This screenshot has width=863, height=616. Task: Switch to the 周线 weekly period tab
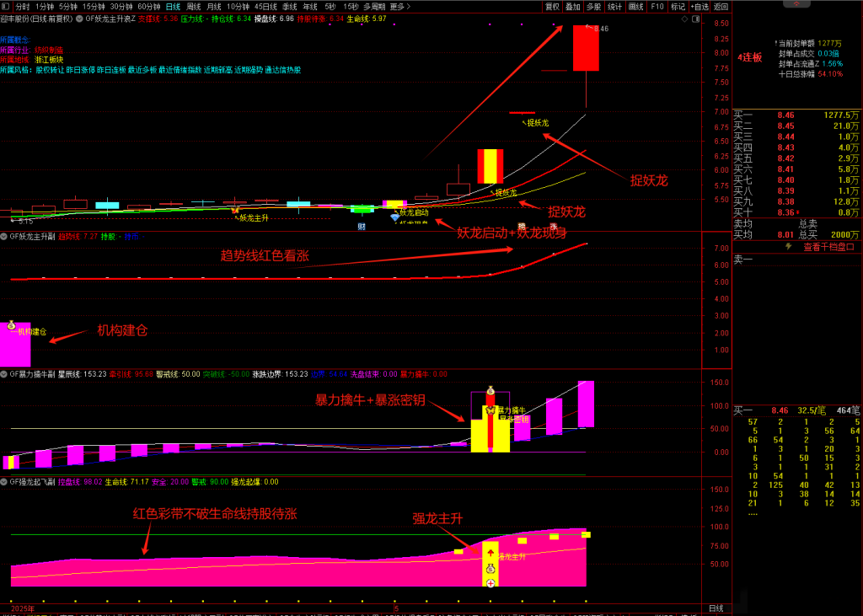(193, 7)
